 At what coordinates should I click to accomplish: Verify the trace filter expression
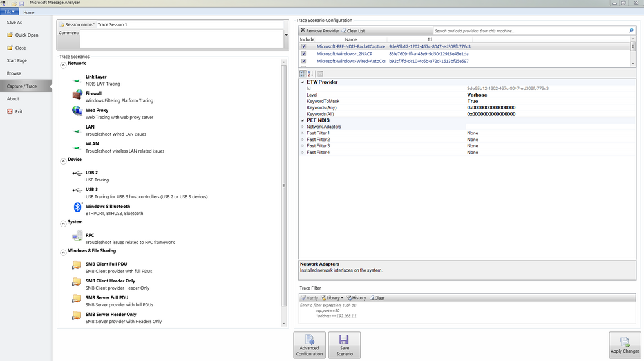[x=310, y=298]
